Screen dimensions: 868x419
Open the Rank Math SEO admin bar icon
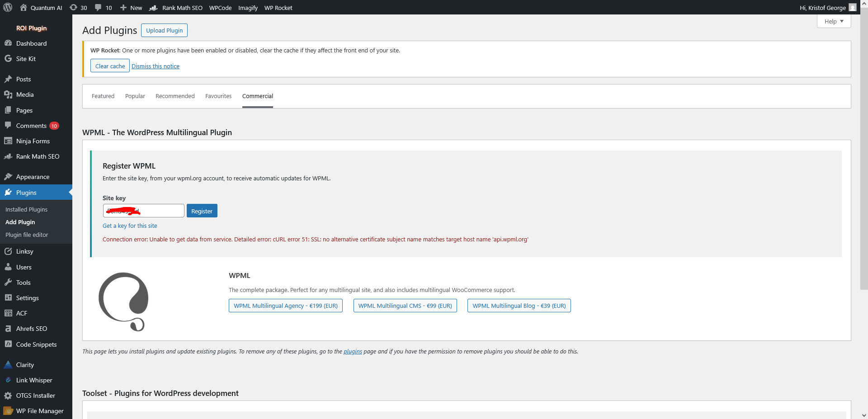153,8
